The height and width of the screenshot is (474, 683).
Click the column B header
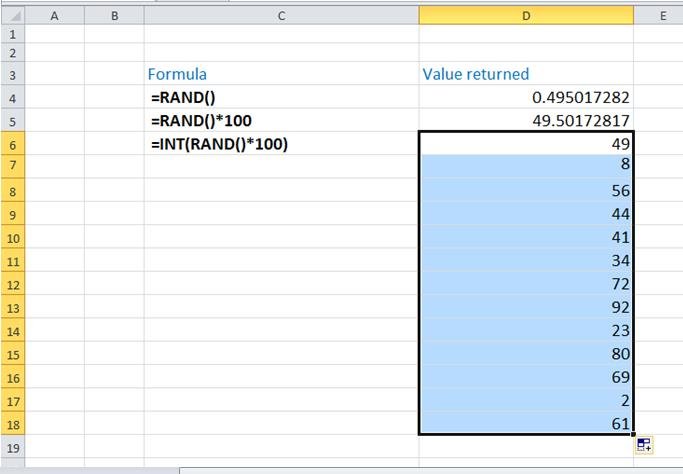click(x=114, y=15)
